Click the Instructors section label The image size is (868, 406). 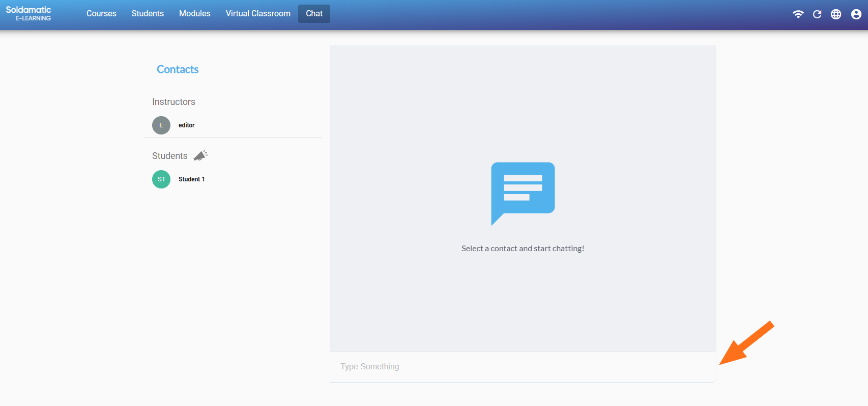click(x=173, y=102)
